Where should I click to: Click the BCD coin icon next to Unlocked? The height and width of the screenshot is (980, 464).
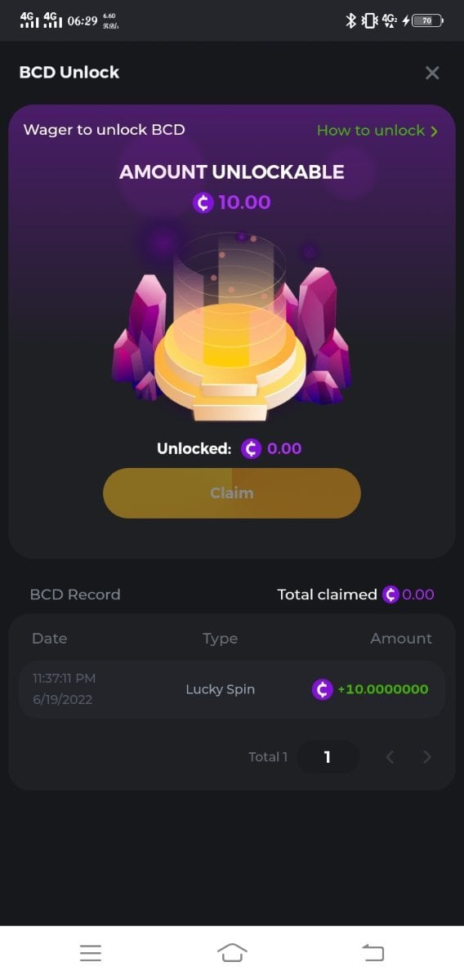251,448
